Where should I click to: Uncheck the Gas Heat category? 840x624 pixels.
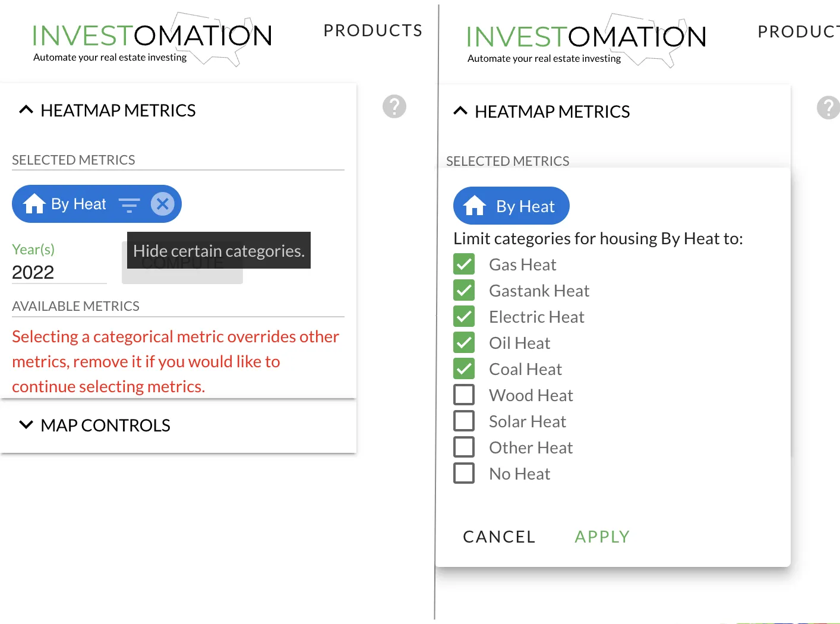[x=464, y=264]
